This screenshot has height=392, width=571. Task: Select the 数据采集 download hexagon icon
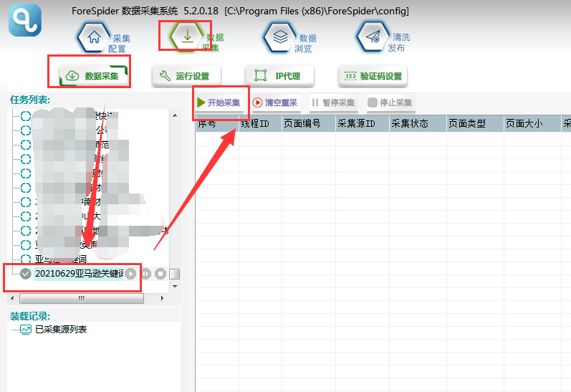[187, 37]
